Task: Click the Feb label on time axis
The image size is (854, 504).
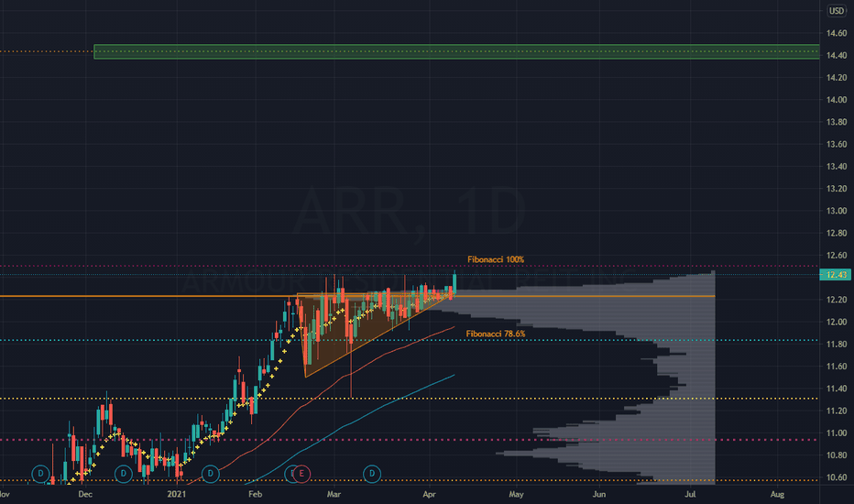Action: click(255, 494)
